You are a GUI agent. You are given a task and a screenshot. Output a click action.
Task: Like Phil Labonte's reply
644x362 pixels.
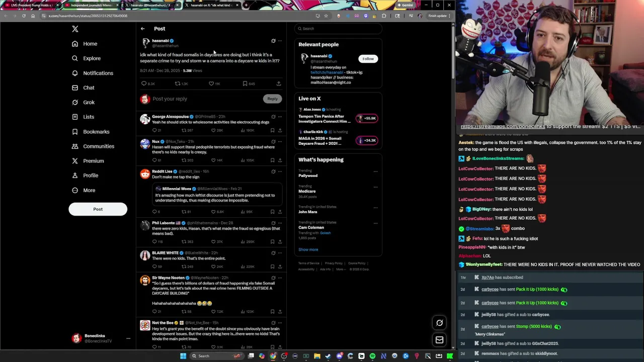pyautogui.click(x=213, y=242)
